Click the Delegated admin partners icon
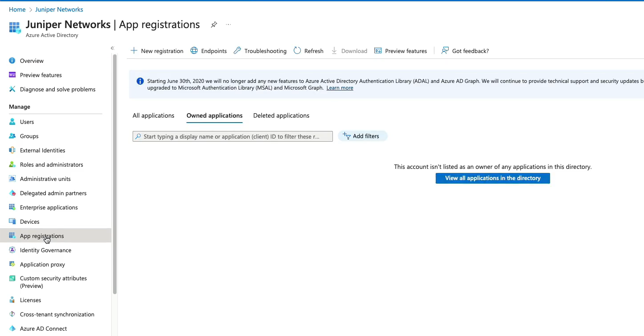This screenshot has height=336, width=644. (x=12, y=193)
